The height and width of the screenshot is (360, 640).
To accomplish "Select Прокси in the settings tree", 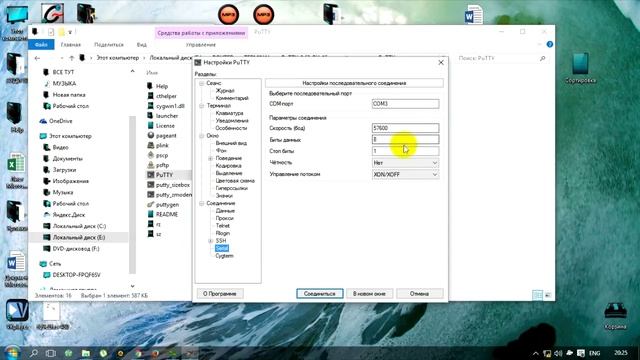I will [224, 218].
